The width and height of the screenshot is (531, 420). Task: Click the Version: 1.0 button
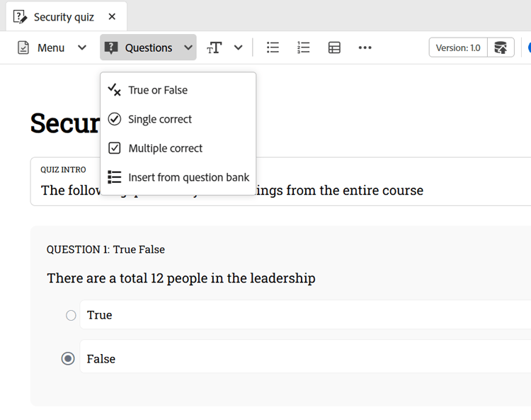[x=458, y=47]
